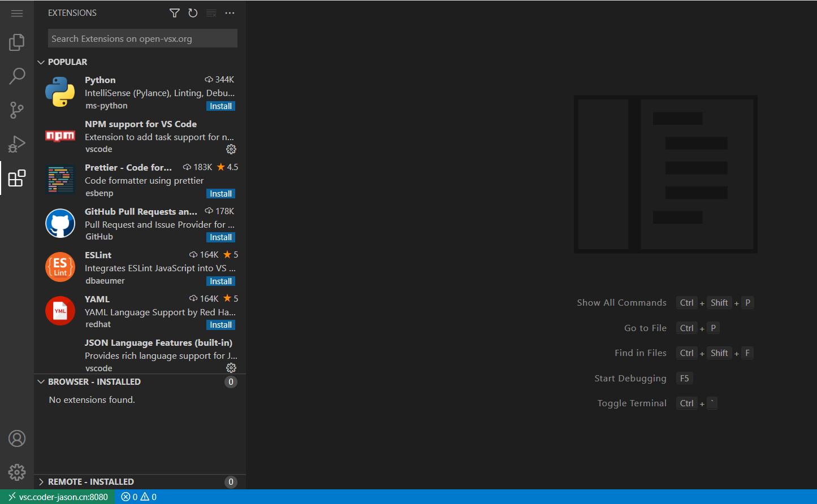Open JSON Language Features (built-in) entry
Viewport: 817px width, 504px height.
(158, 343)
